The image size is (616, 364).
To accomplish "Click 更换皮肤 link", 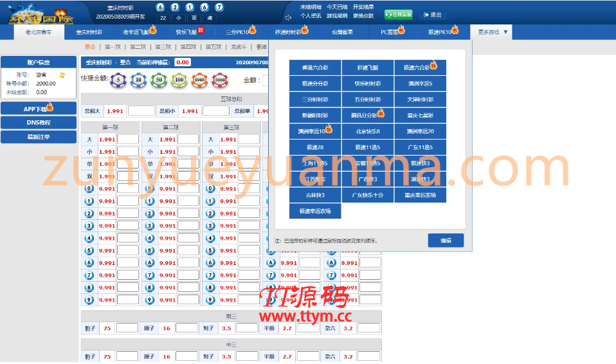I will pos(363,15).
